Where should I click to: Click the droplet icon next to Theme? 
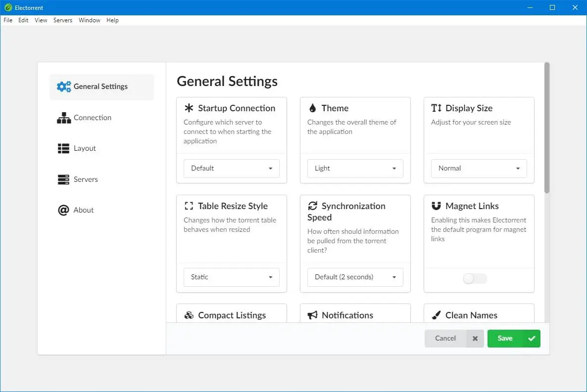(312, 108)
